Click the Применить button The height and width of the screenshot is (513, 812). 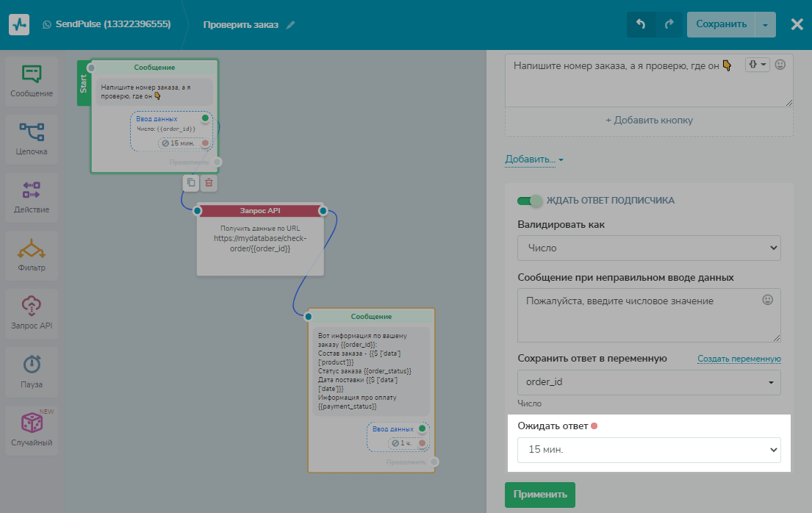pyautogui.click(x=540, y=495)
